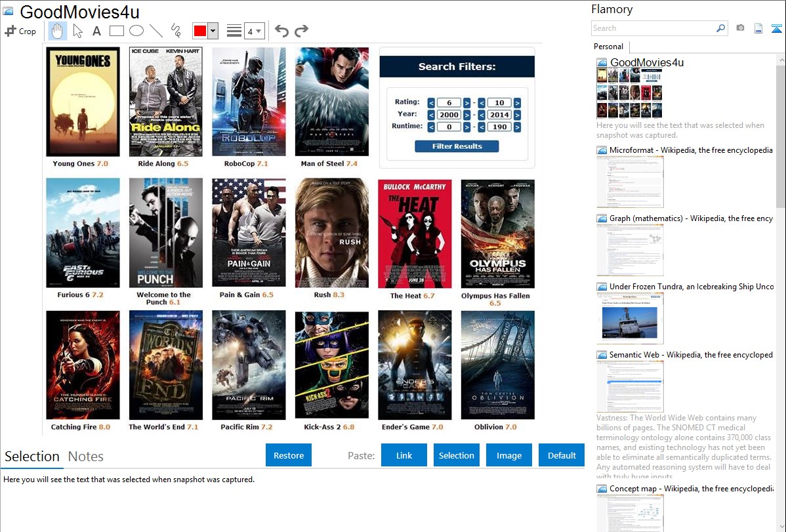Click the Restore button
The image size is (786, 532).
tap(289, 455)
